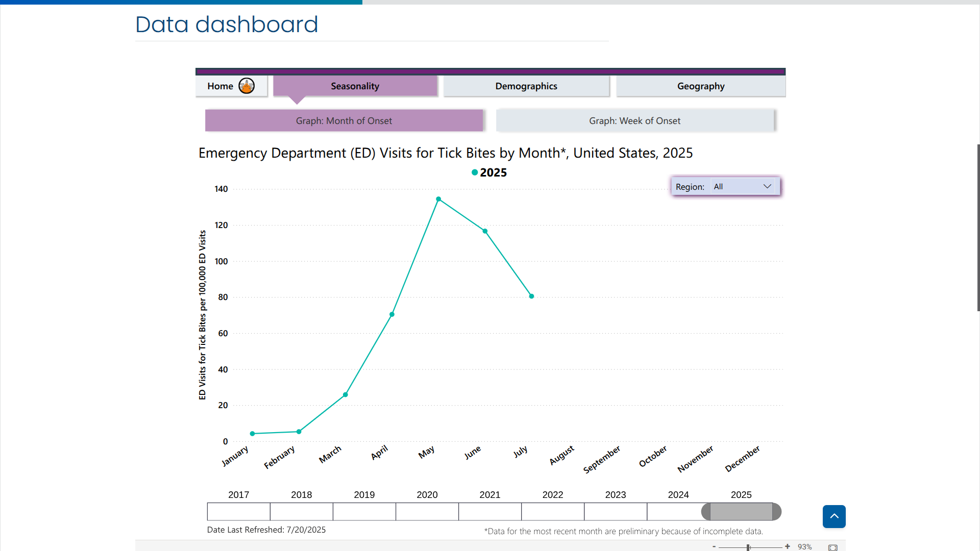
Task: Show the Graph: Week of Onset view
Action: tap(634, 121)
